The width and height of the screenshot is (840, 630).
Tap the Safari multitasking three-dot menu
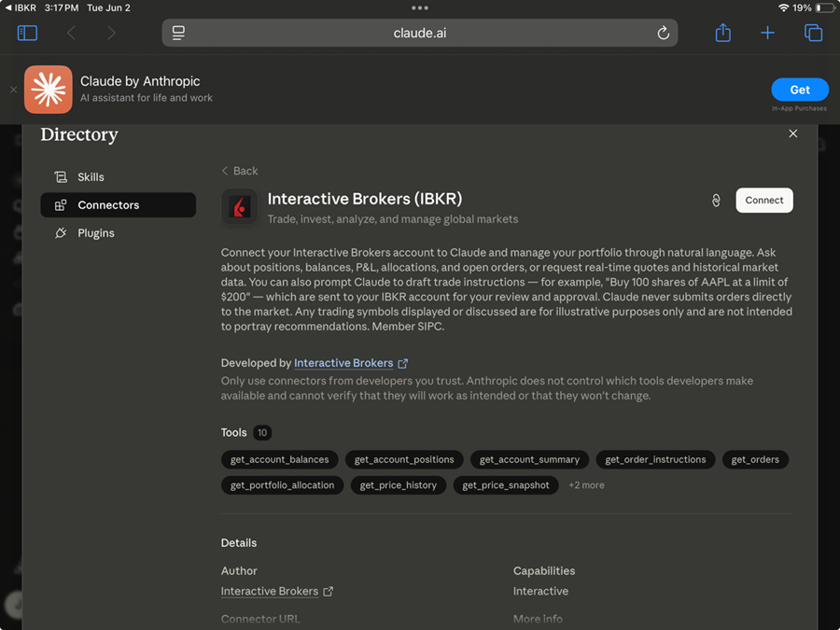pyautogui.click(x=419, y=8)
